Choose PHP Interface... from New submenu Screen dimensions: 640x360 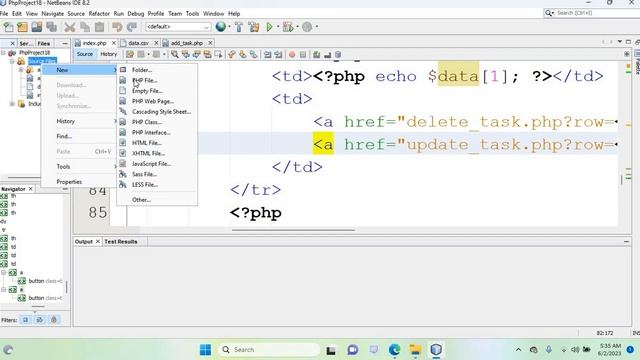point(157,132)
